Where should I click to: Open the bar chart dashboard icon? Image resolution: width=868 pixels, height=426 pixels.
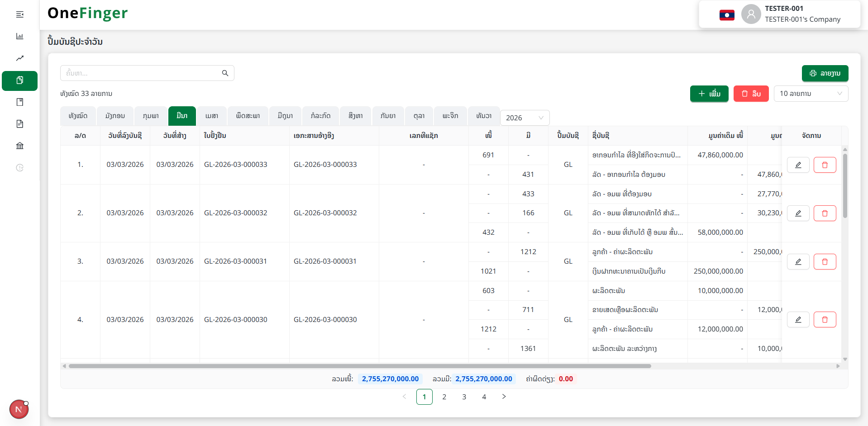coord(20,36)
